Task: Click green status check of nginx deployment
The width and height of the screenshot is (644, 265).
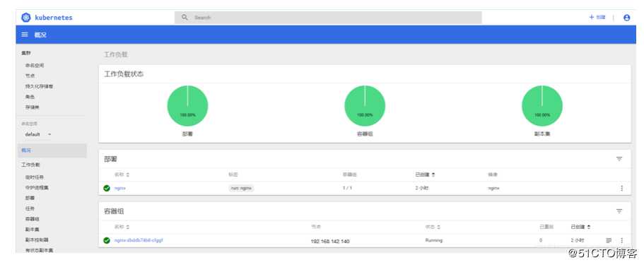Action: tap(107, 188)
